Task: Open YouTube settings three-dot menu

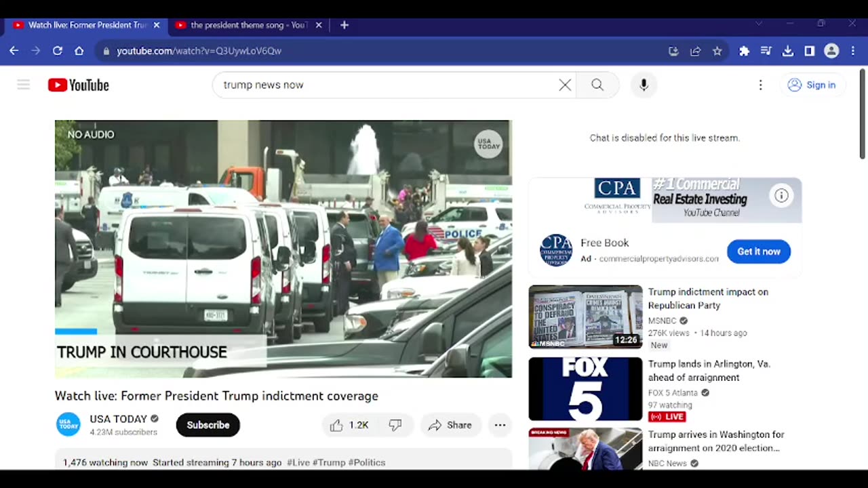Action: [760, 85]
